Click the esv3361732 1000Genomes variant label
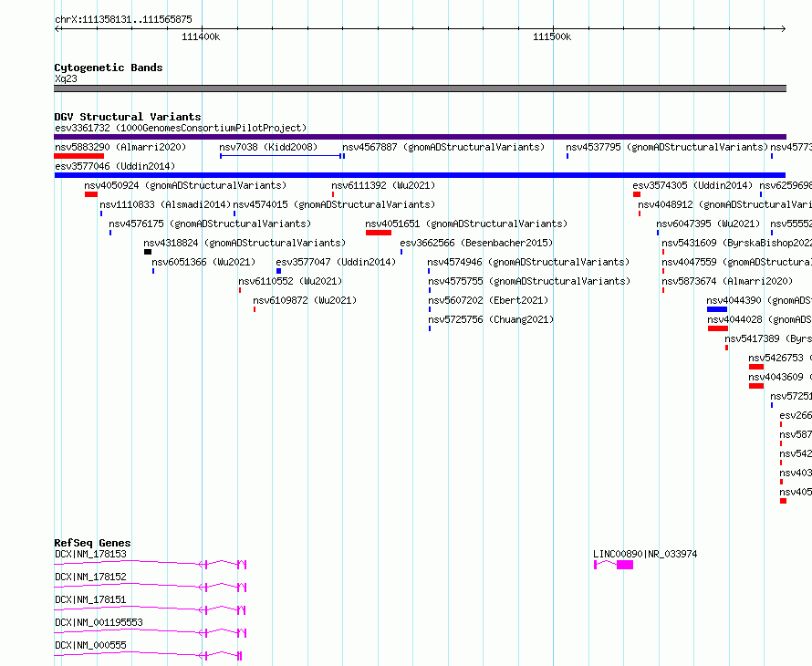812x666 pixels. click(181, 128)
